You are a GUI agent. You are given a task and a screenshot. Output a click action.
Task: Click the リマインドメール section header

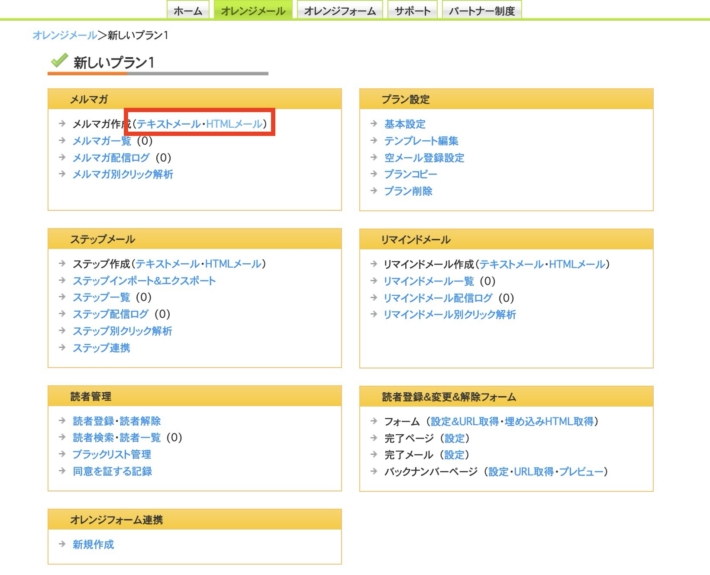(x=506, y=239)
